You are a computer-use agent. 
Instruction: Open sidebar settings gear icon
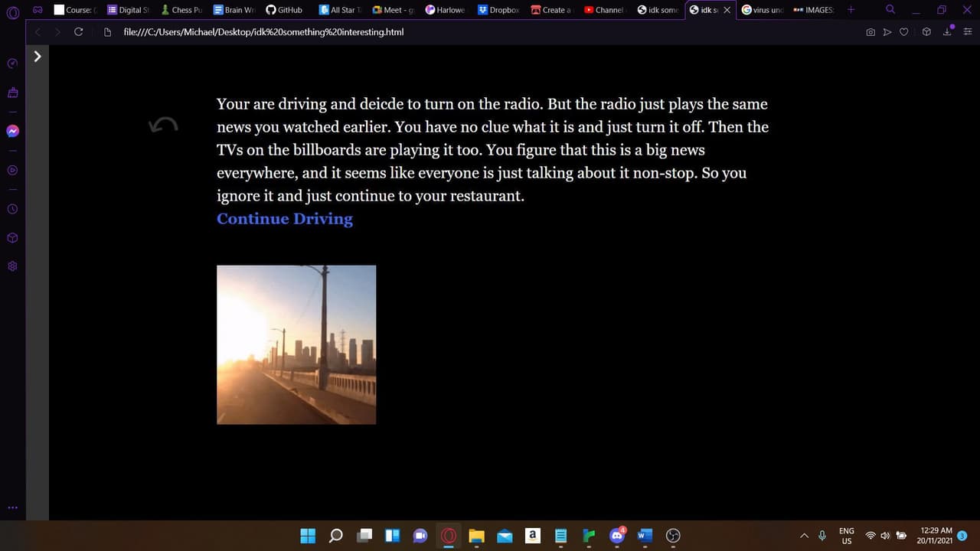[12, 266]
